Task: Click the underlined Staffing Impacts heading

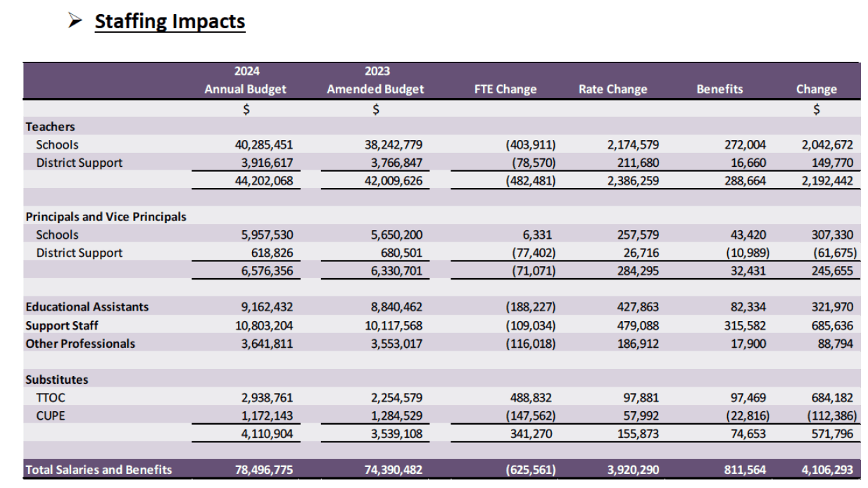Action: click(170, 22)
